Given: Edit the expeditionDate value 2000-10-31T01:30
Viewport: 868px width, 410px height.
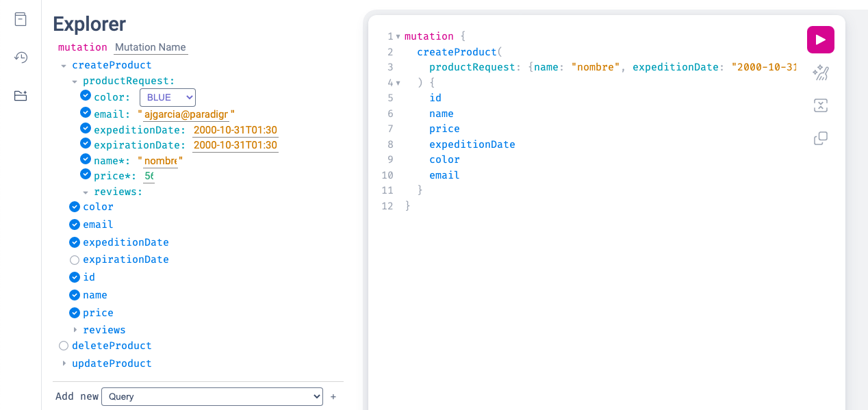Looking at the screenshot, I should tap(235, 129).
